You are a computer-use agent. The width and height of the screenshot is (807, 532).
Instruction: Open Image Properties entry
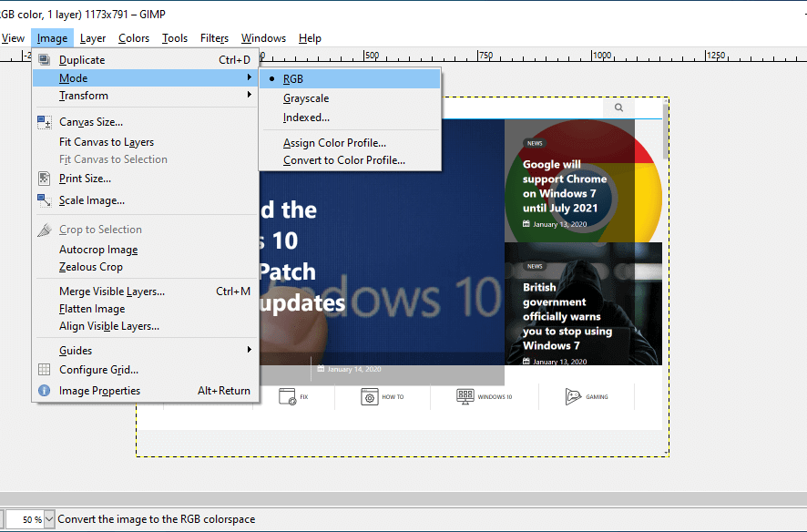(145, 391)
